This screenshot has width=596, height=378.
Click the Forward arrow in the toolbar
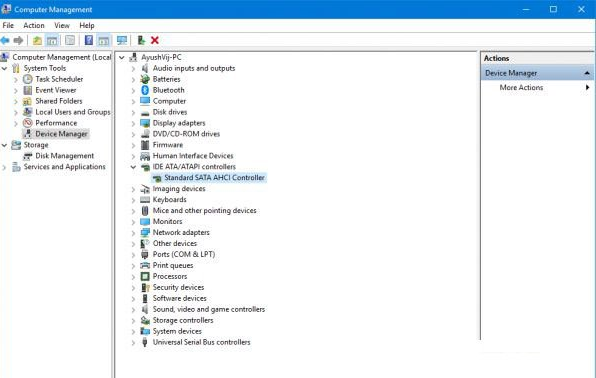pyautogui.click(x=18, y=40)
